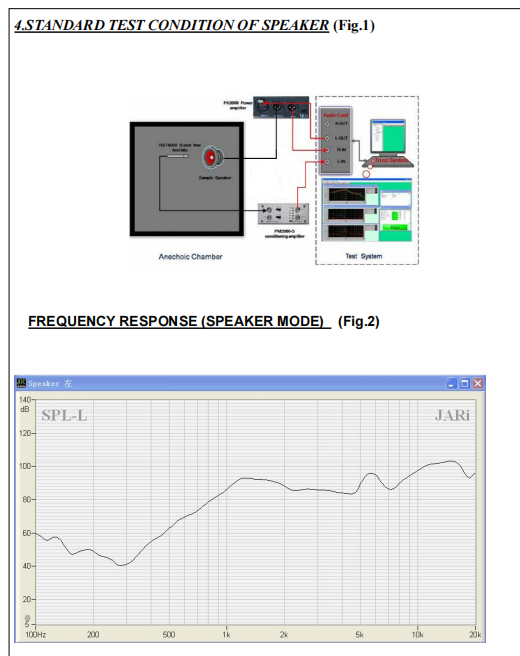Select the R-IN jack on Audio Card
The image size is (520, 656).
coord(328,150)
